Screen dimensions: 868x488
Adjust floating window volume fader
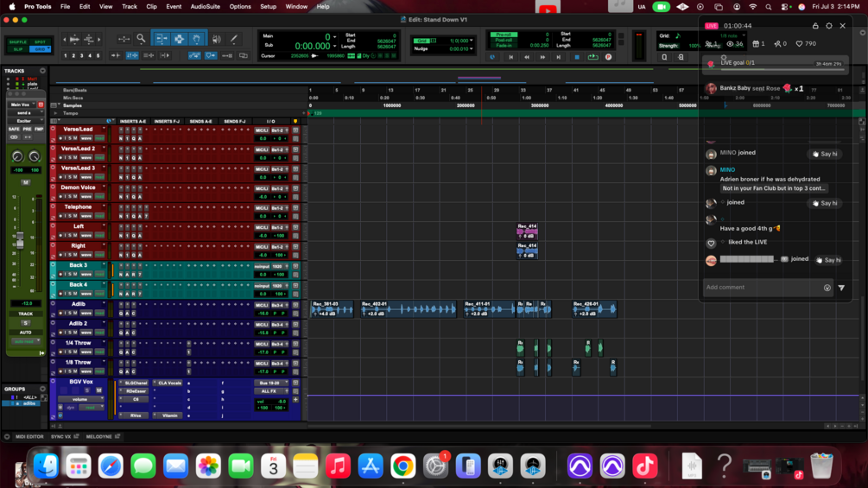coord(21,241)
